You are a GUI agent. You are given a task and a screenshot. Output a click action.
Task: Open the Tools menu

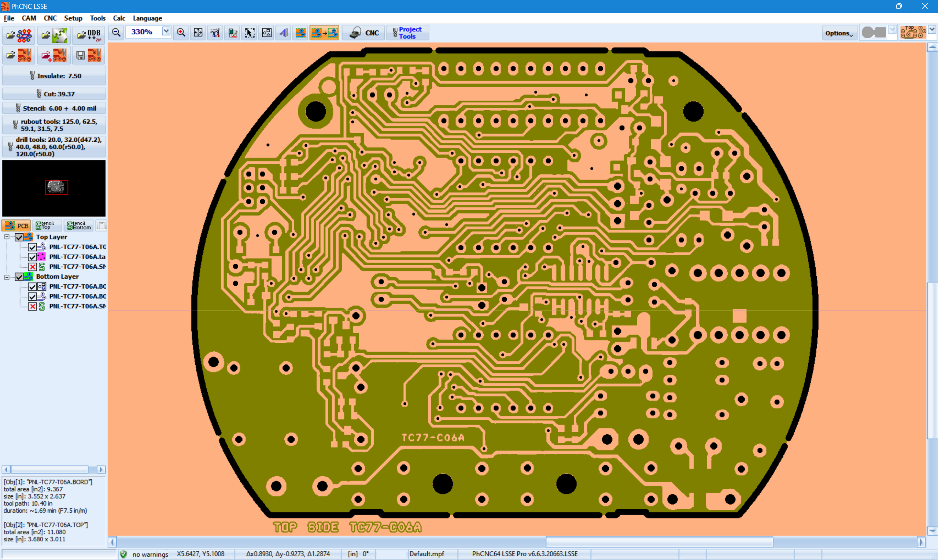click(98, 18)
